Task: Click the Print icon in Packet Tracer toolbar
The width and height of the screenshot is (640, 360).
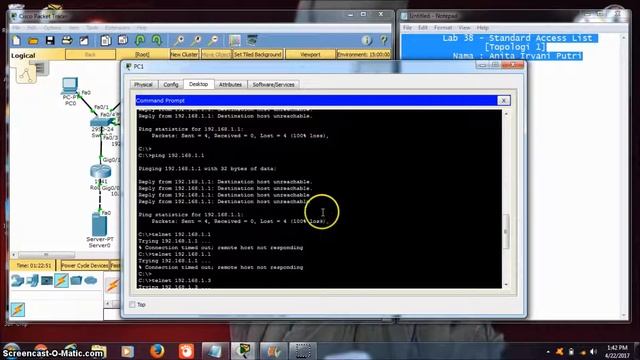Action: click(67, 40)
